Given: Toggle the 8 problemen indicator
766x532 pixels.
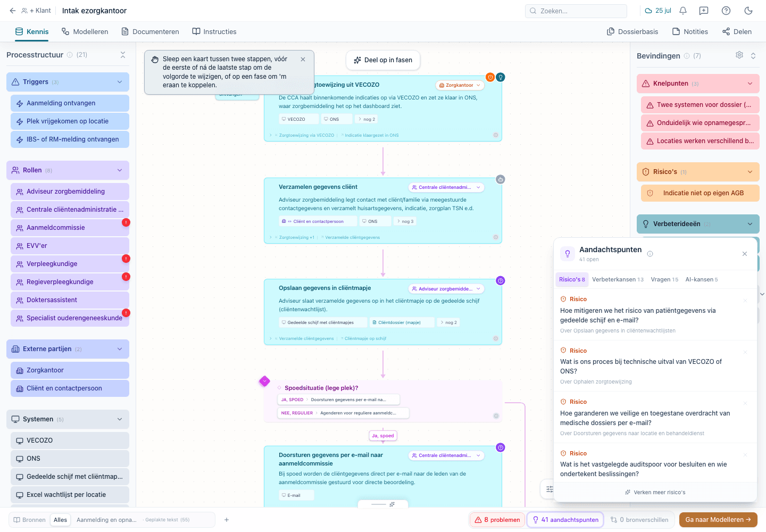Looking at the screenshot, I should 497,520.
